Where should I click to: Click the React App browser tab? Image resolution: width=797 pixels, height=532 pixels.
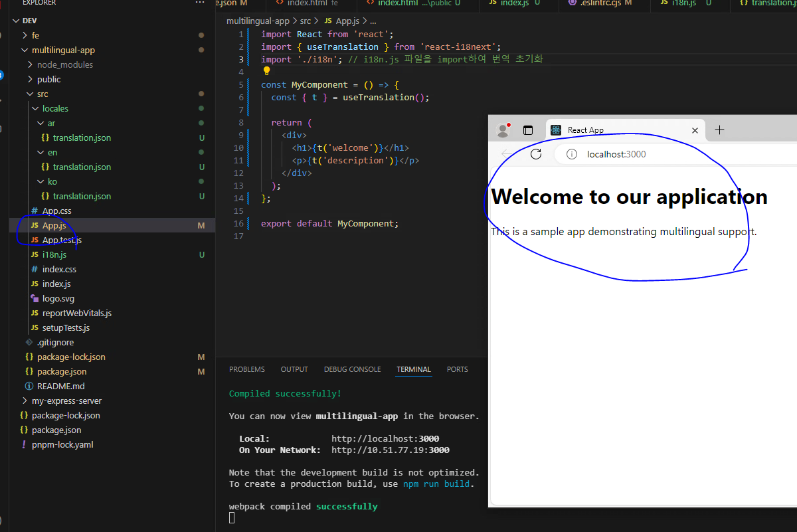pyautogui.click(x=625, y=130)
